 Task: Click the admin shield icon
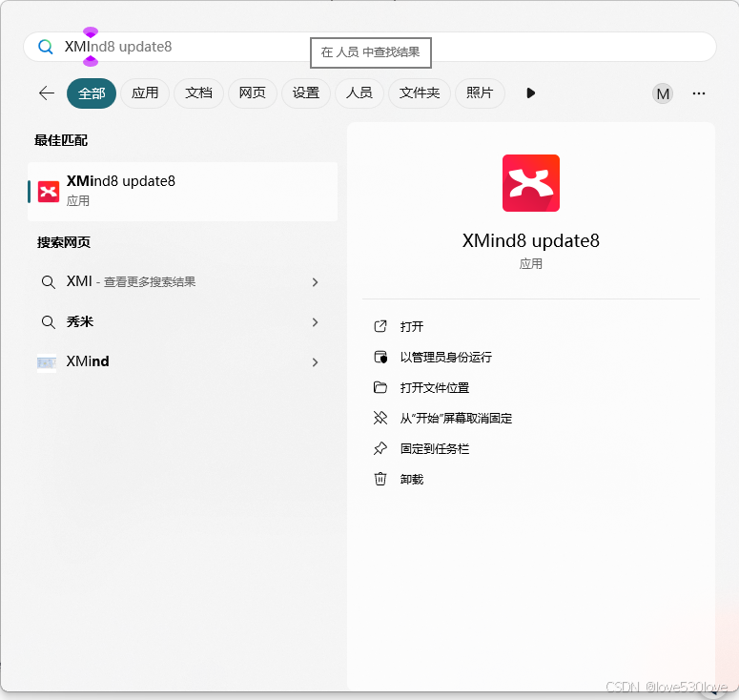point(380,357)
